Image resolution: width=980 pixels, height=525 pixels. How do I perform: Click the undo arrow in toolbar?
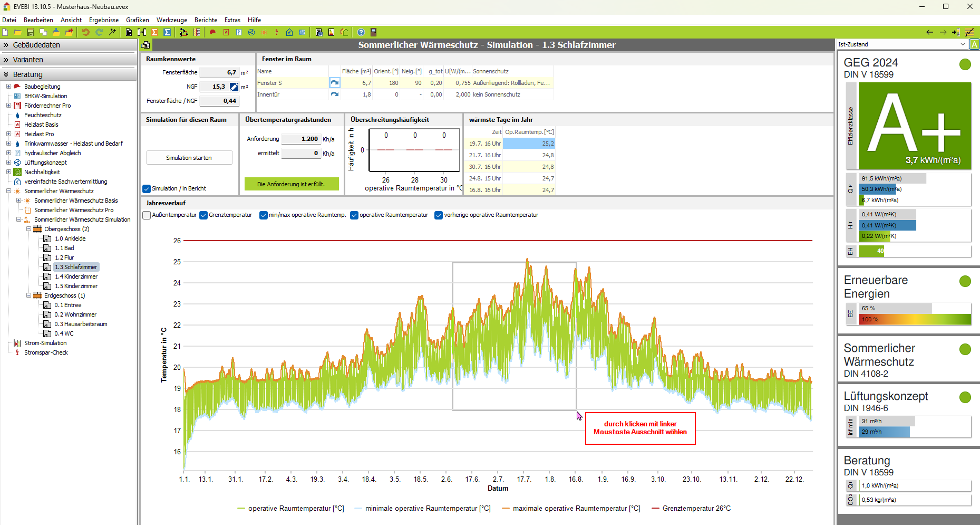[85, 32]
